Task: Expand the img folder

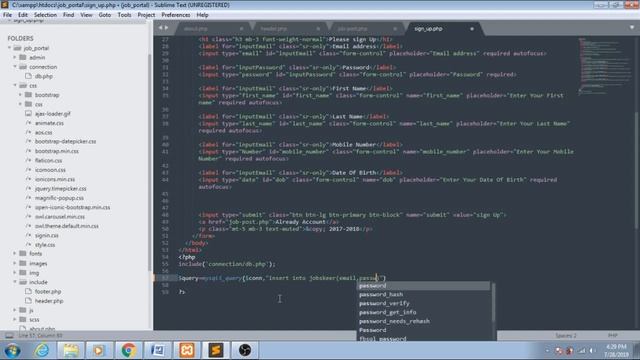Action: [x=15, y=273]
